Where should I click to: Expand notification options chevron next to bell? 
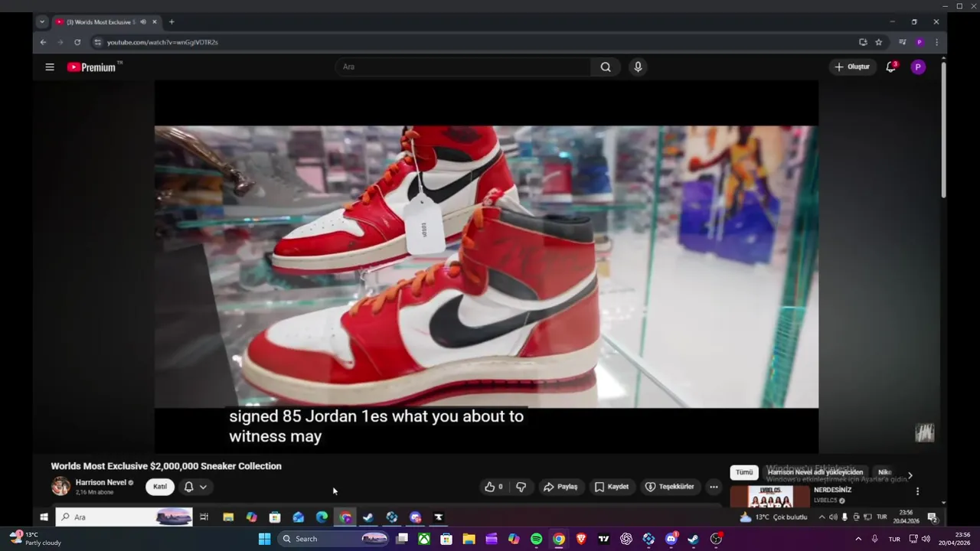click(203, 487)
